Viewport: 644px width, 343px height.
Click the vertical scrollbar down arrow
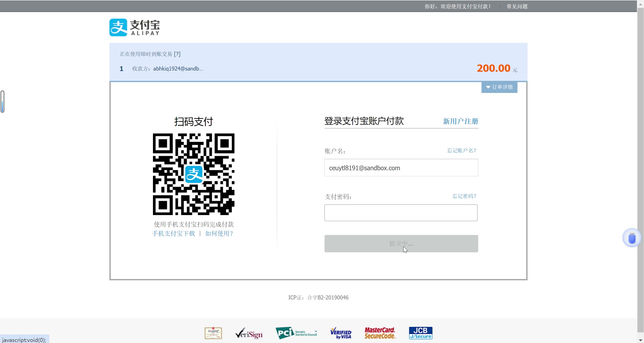(x=640, y=340)
